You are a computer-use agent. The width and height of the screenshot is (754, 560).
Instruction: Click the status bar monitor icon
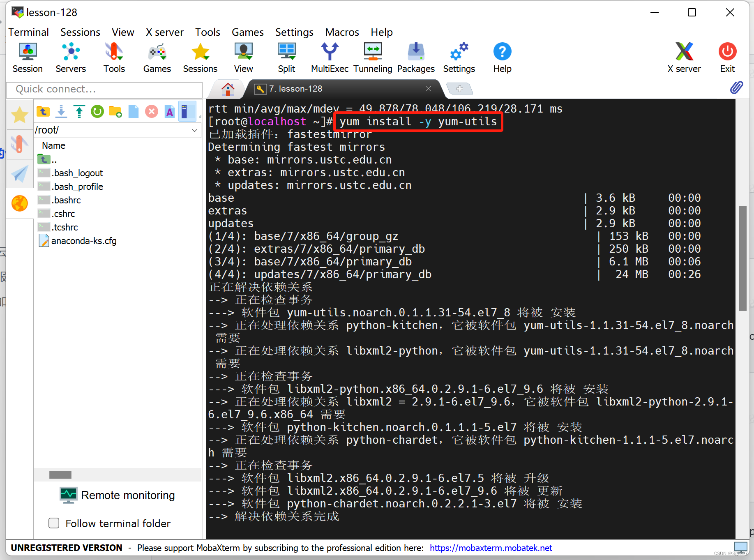(740, 547)
